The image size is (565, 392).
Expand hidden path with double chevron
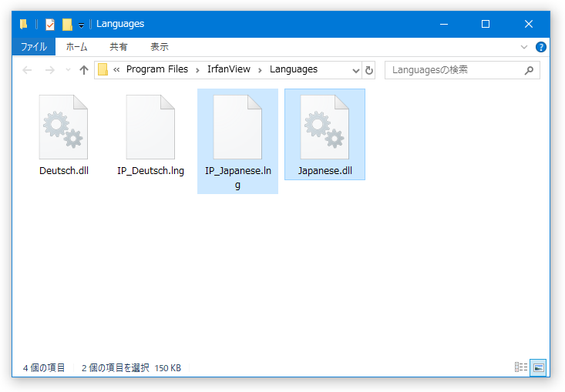click(116, 70)
